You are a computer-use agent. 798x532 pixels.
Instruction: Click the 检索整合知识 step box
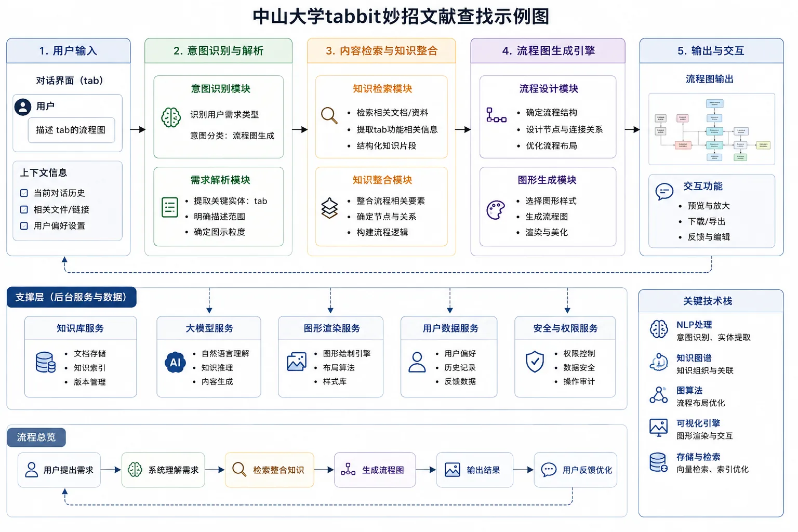270,470
